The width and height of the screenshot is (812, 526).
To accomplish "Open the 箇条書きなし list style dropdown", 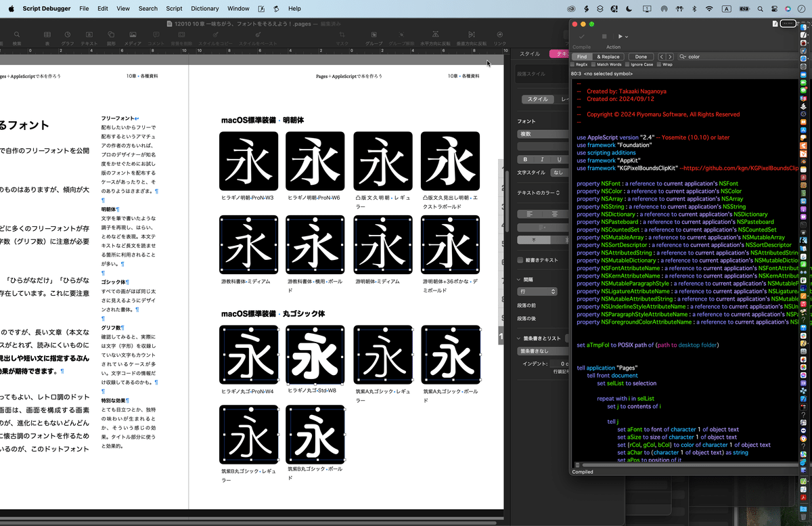I will click(x=543, y=351).
